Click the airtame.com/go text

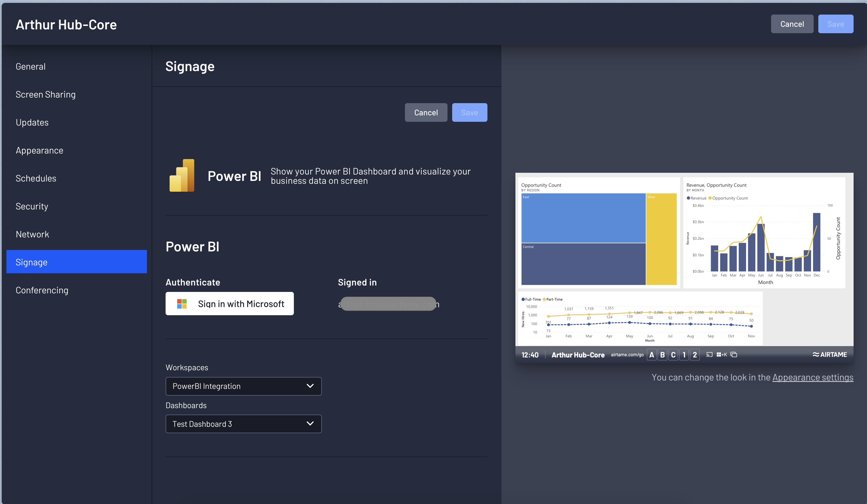click(627, 355)
